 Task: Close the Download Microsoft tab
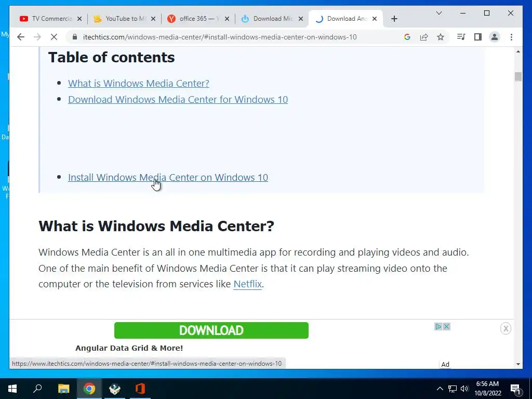point(301,19)
